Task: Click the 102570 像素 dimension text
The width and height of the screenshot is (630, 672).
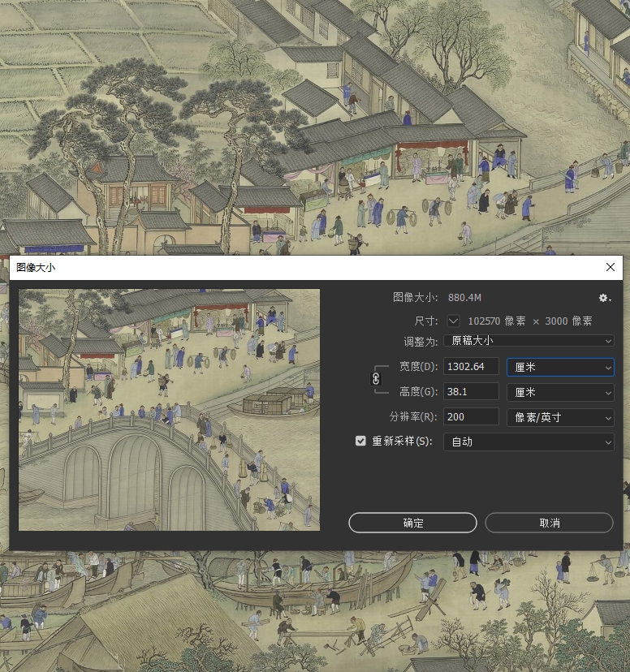Action: tap(496, 321)
